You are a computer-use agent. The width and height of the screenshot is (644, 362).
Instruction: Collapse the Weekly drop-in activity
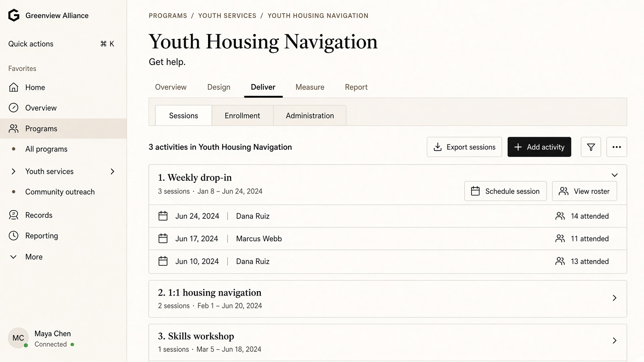tap(615, 175)
